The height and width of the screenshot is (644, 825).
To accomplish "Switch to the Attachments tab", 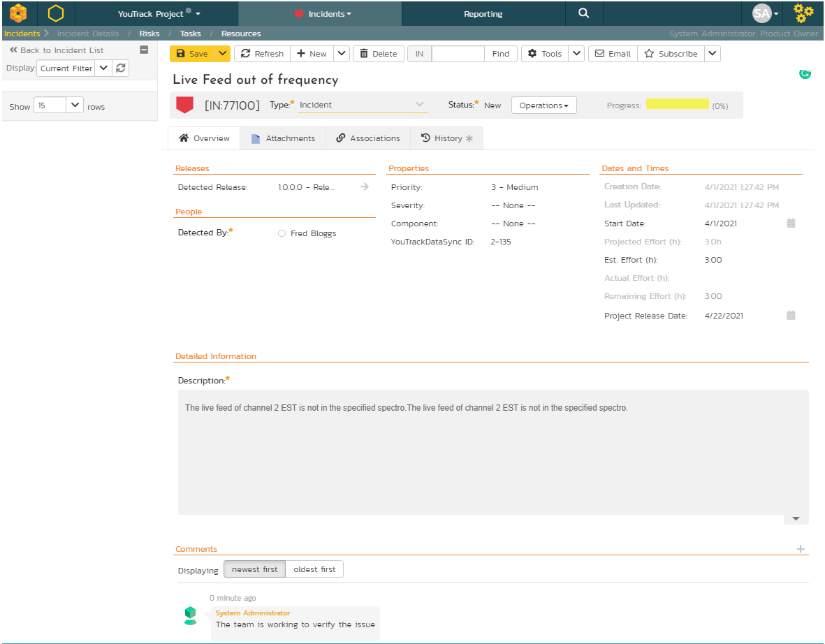I will click(283, 138).
